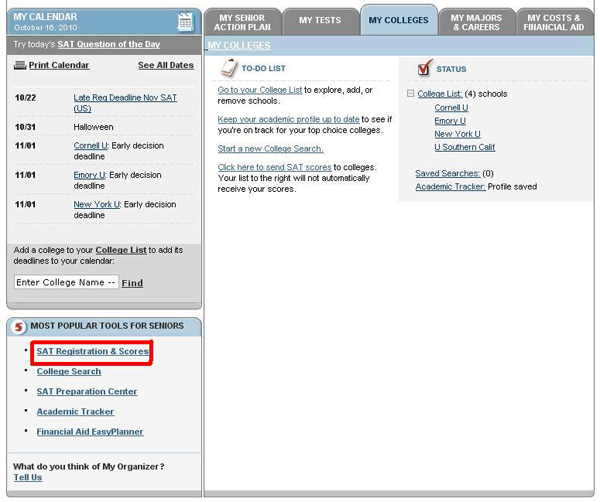
Task: Open My Majors & Careers tab
Action: pyautogui.click(x=476, y=23)
